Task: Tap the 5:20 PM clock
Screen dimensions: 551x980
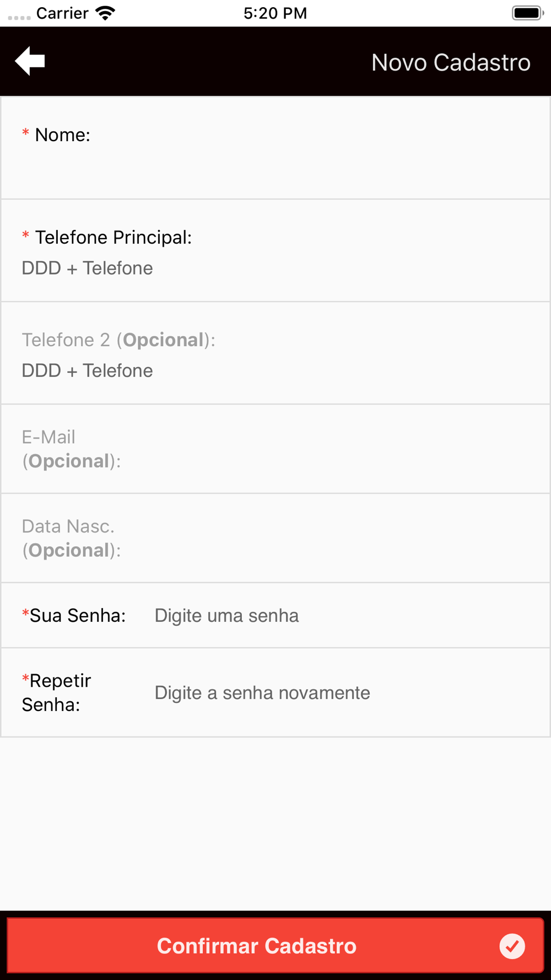Action: point(275,13)
